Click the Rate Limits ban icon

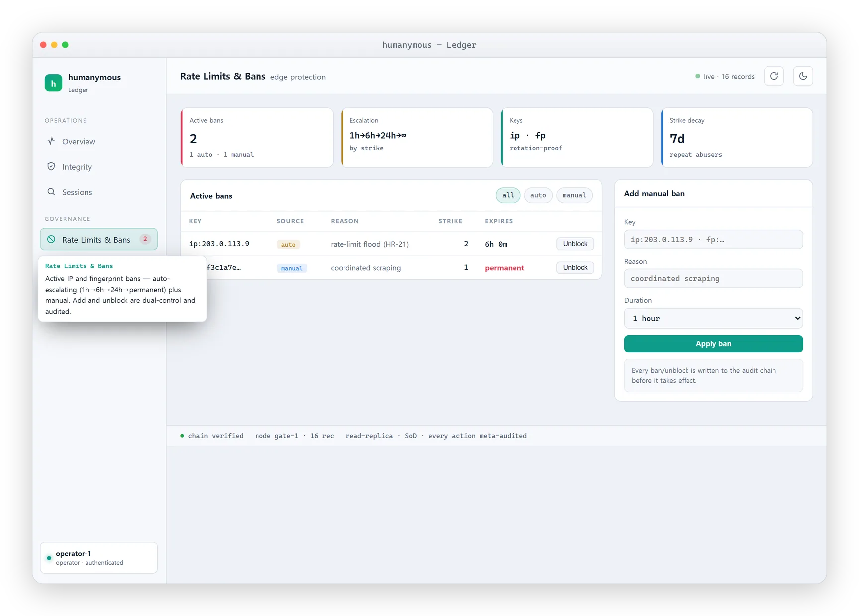coord(51,239)
